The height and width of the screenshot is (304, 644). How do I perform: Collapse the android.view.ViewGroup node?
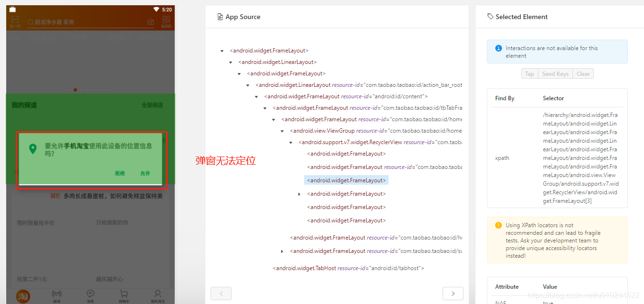(x=282, y=131)
